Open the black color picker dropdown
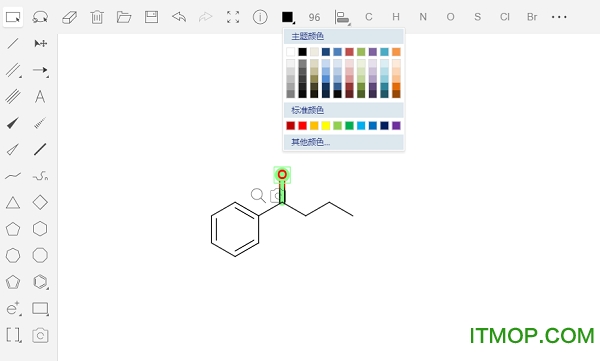This screenshot has height=361, width=600. (288, 17)
